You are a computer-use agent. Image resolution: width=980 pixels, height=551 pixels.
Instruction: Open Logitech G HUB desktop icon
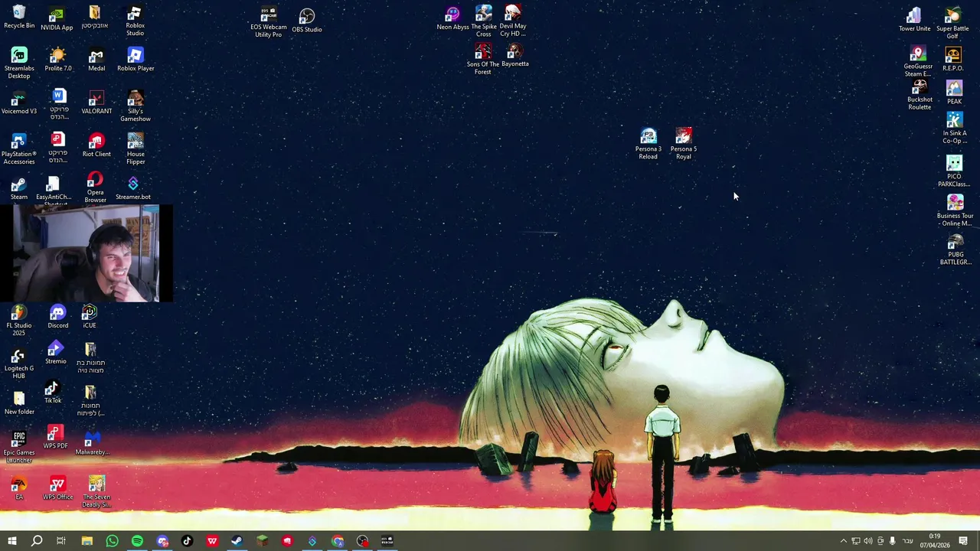[x=19, y=364]
